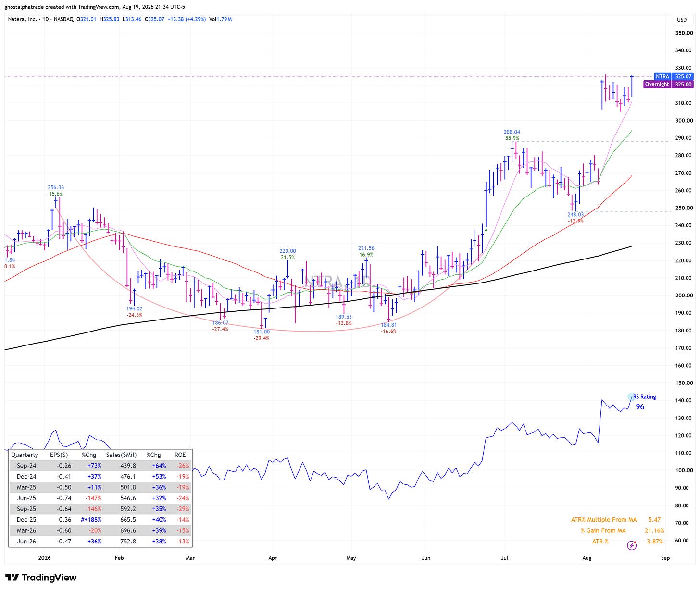Screen dimensions: 700x591
Task: Click the Dec-24 sales value 476.1
Action: tap(127, 477)
